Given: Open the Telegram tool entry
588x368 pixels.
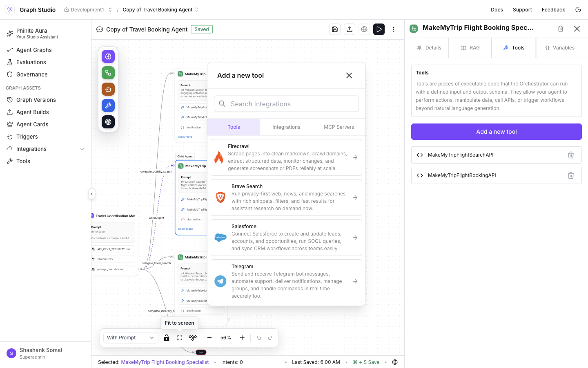Looking at the screenshot, I should point(286,281).
